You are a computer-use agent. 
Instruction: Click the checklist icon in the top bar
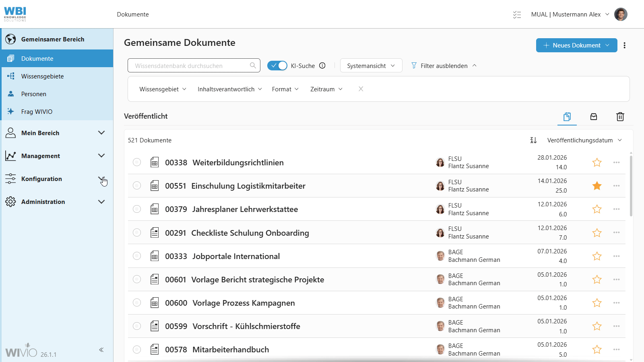[x=517, y=14]
